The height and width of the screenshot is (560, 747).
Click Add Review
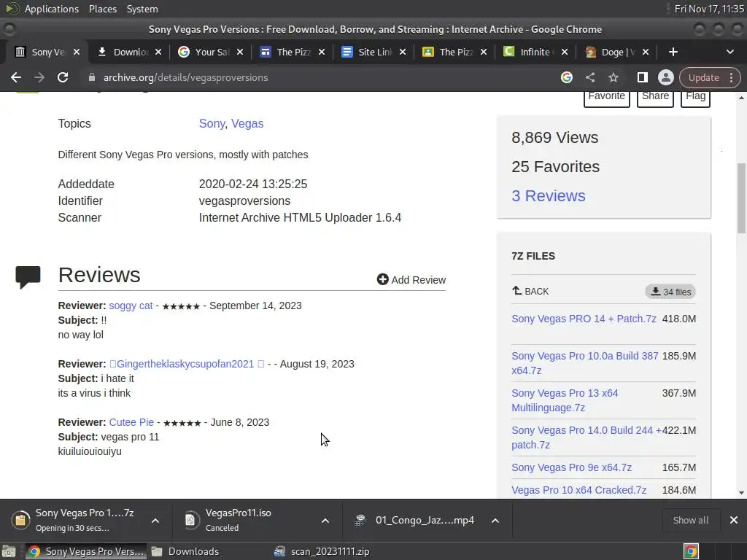411,280
